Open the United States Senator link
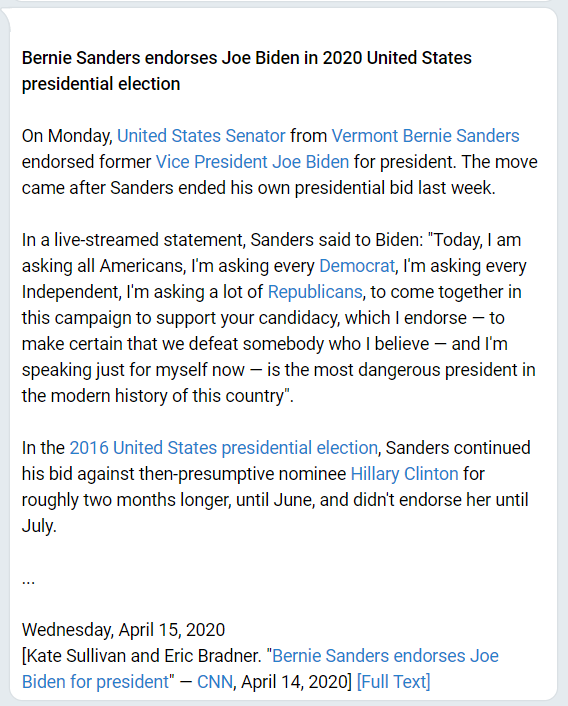Screen dimensions: 568x706 click(201, 136)
